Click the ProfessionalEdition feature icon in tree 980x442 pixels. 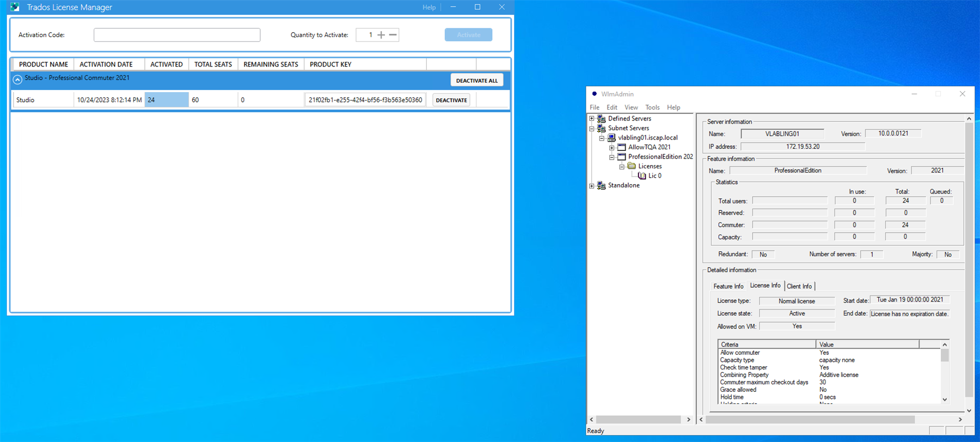[x=621, y=156]
